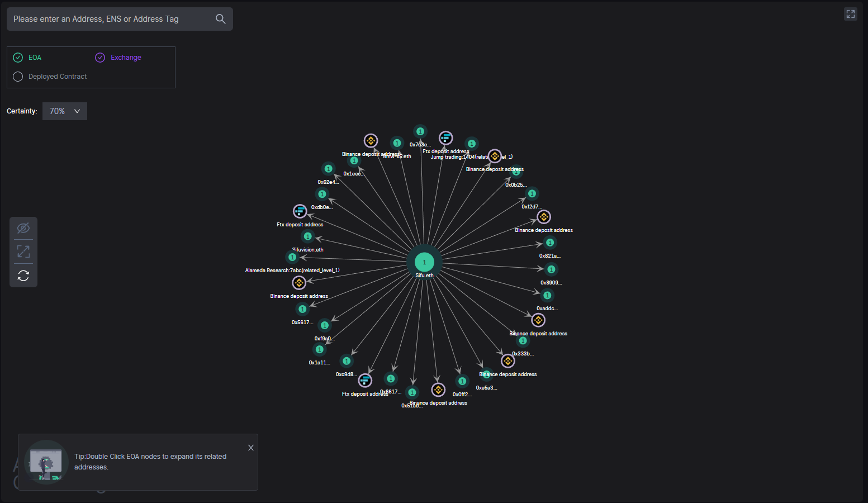Click the 0x8909... EOA node
Viewport: 868px width, 503px height.
[x=551, y=269]
